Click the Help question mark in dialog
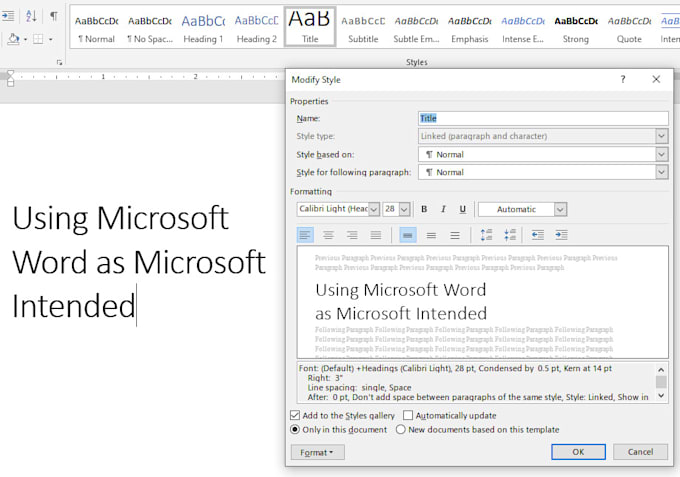 pos(623,79)
